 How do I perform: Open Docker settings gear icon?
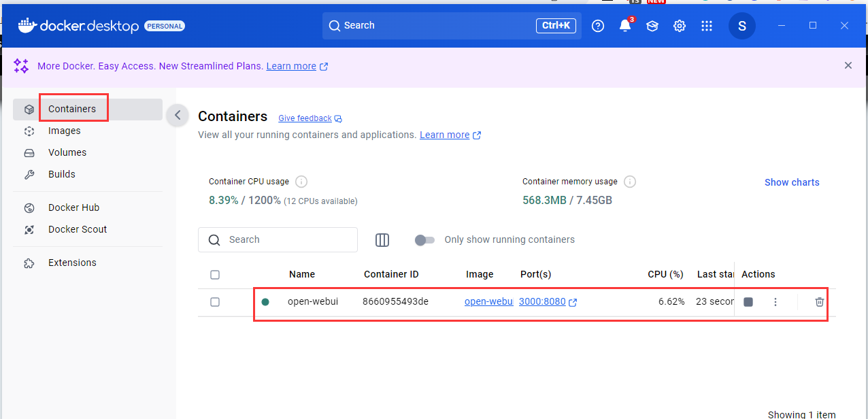click(680, 26)
